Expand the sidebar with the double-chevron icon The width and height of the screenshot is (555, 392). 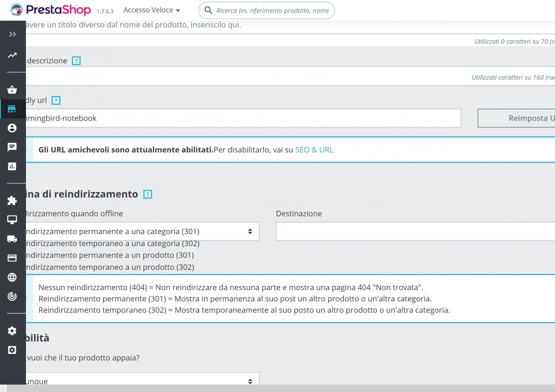12,34
